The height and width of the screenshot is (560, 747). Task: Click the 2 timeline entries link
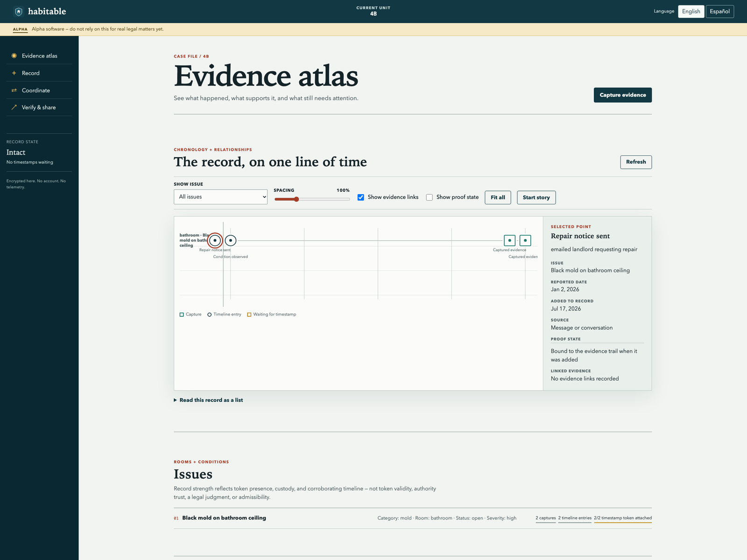click(x=575, y=518)
